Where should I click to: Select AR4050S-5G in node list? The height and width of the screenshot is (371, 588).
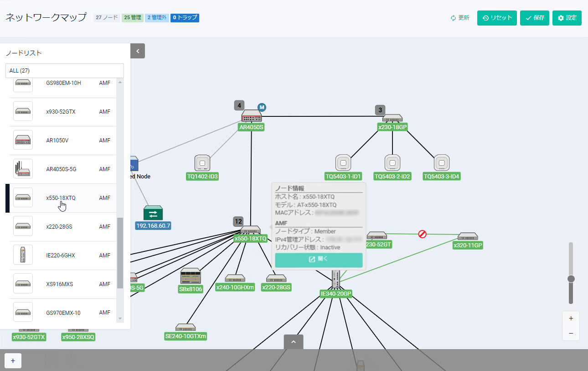pyautogui.click(x=62, y=169)
